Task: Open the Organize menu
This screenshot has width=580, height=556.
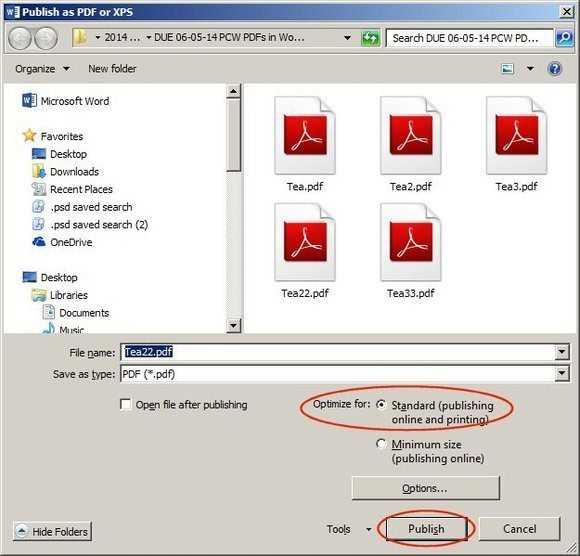Action: click(x=42, y=69)
